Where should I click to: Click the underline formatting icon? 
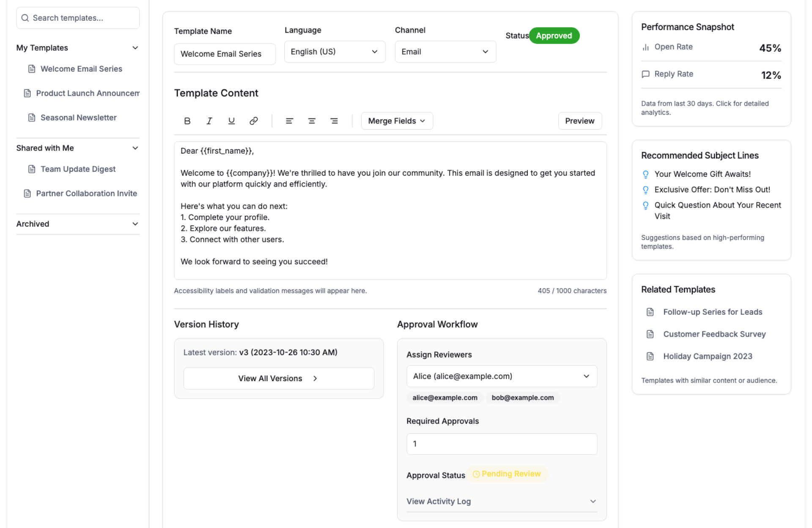pos(231,121)
